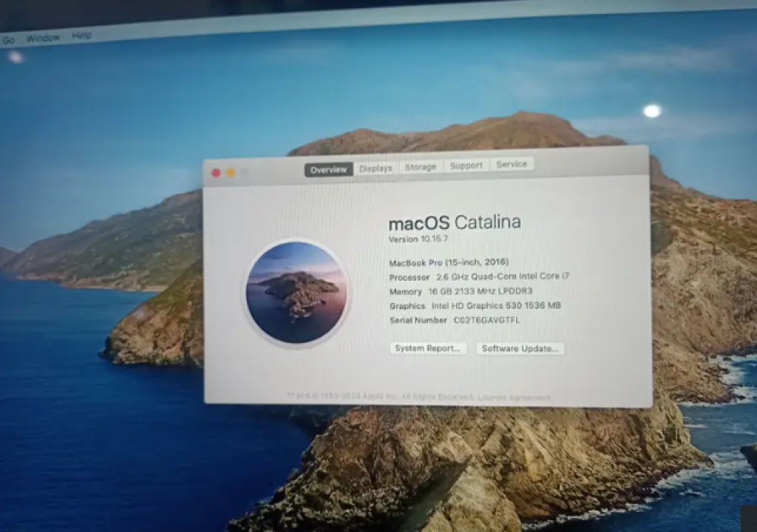Select the Overview tab
757x532 pixels.
tap(328, 170)
